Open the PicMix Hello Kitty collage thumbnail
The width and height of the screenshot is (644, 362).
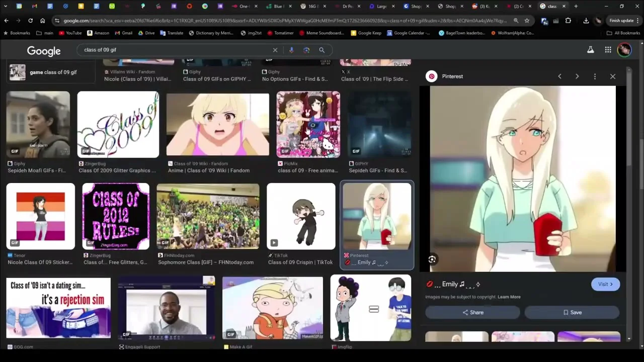(x=308, y=124)
